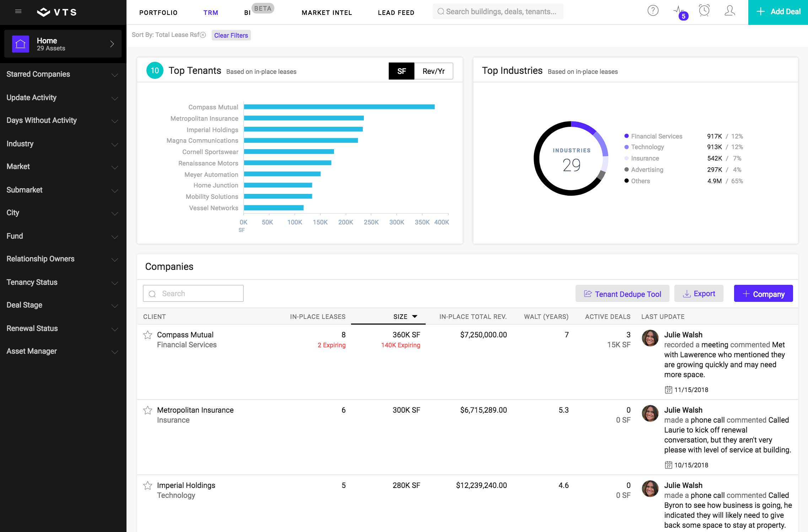Click the Financial Services legend dot
This screenshot has width=808, height=532.
pos(626,136)
